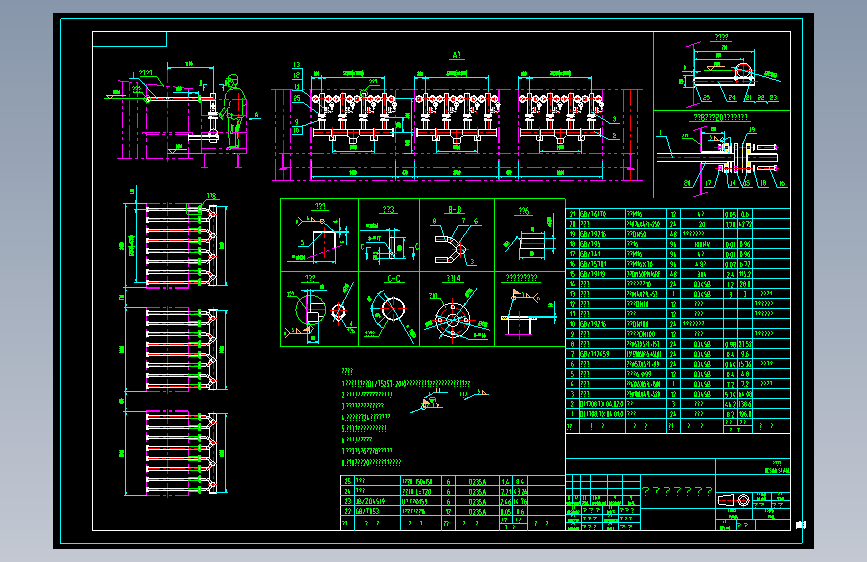Select balloon 24 in top-right detail view
This screenshot has width=867, height=562.
click(732, 97)
